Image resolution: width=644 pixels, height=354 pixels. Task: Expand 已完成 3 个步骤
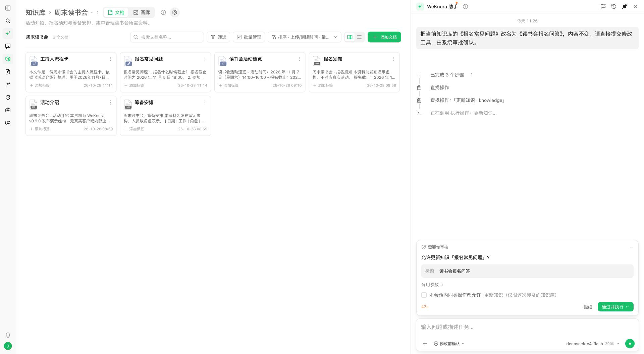coord(451,75)
